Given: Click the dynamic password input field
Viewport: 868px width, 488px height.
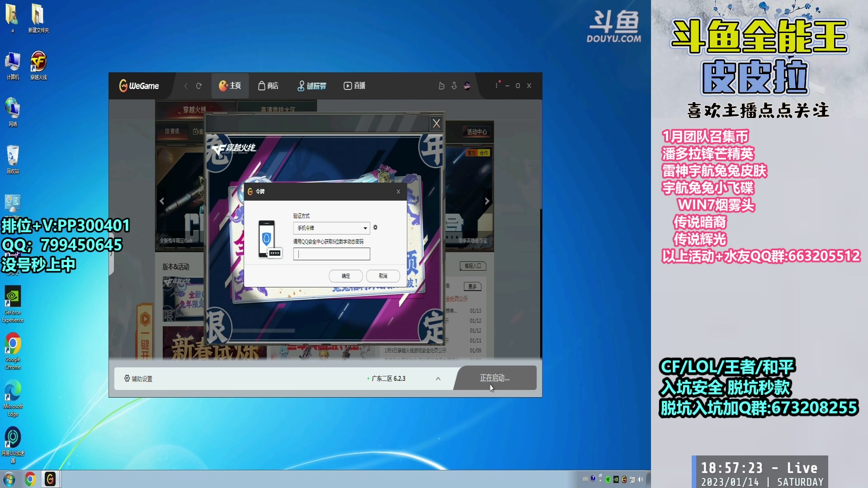Looking at the screenshot, I should (x=332, y=254).
